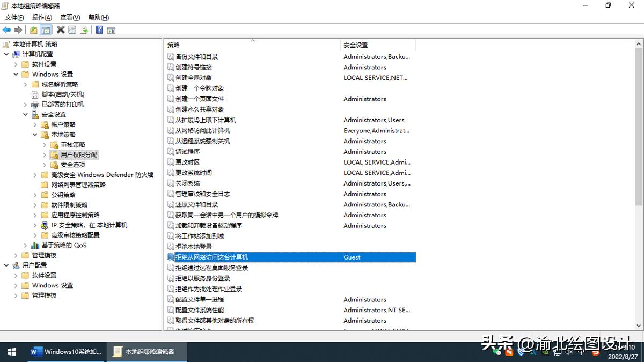Expand 高级安全 Windows Defender 防火墙 node
Image resolution: width=644 pixels, height=362 pixels.
point(35,174)
